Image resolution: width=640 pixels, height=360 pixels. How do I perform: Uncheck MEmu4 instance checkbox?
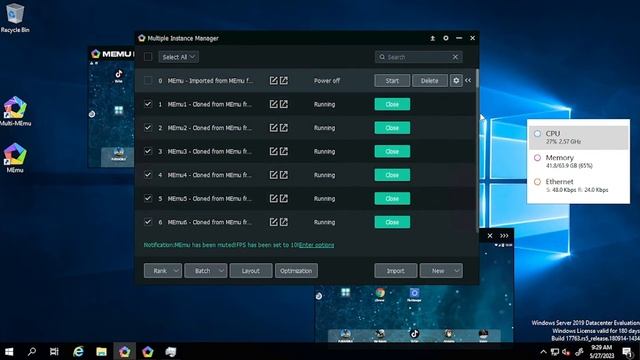point(148,175)
